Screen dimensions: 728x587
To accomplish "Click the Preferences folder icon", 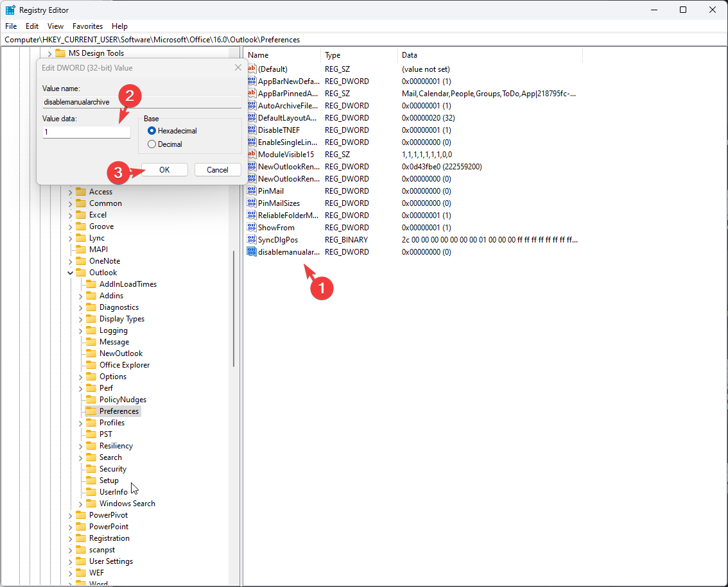I will click(x=91, y=411).
